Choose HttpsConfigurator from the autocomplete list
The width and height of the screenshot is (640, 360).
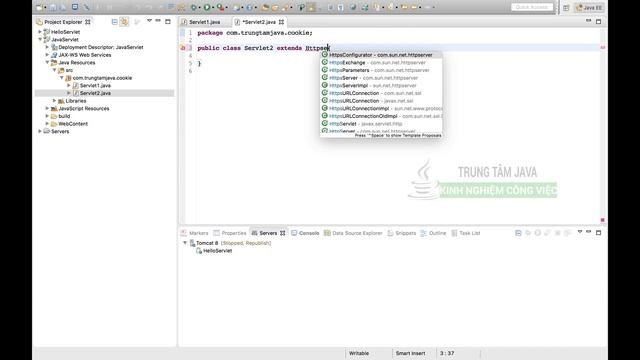click(x=381, y=55)
